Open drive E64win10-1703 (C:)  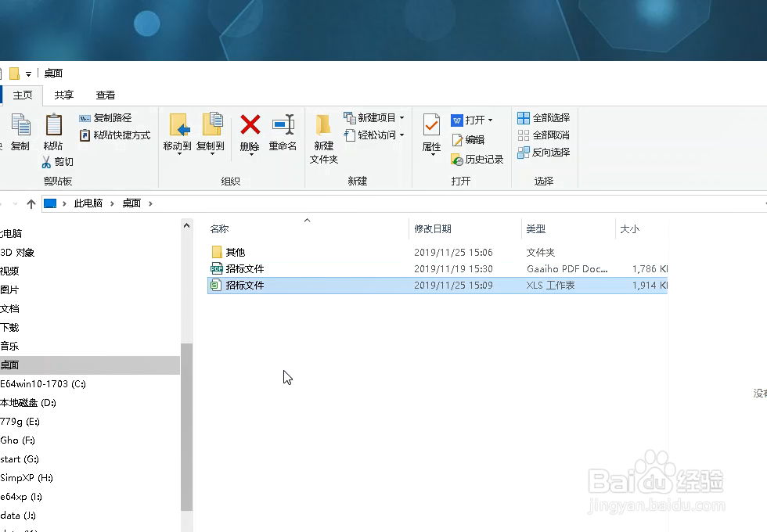click(x=43, y=384)
